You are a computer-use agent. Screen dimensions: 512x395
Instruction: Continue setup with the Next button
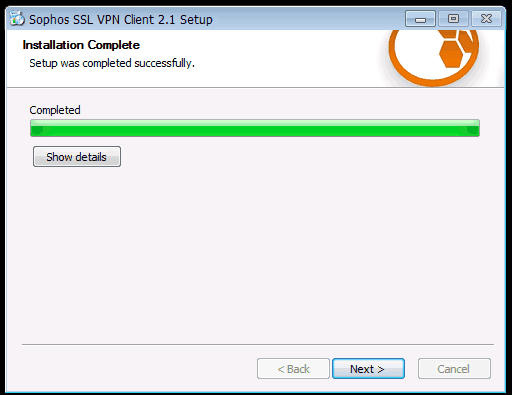(x=368, y=369)
